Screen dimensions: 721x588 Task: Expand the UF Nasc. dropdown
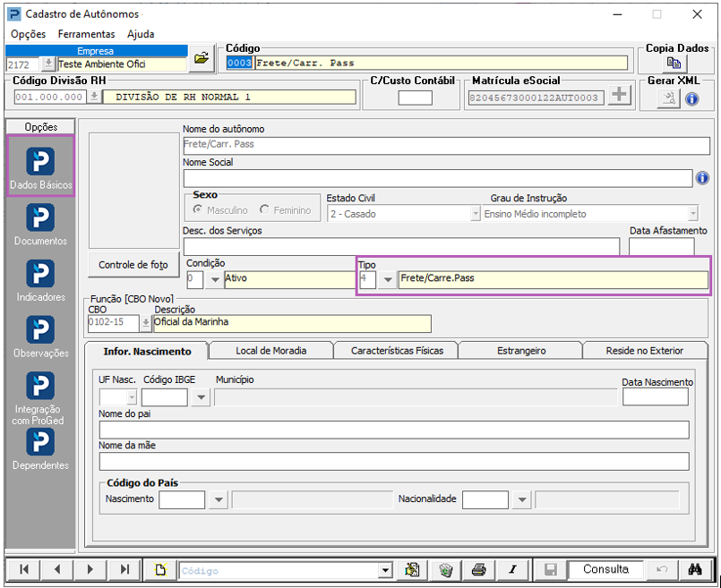point(132,396)
